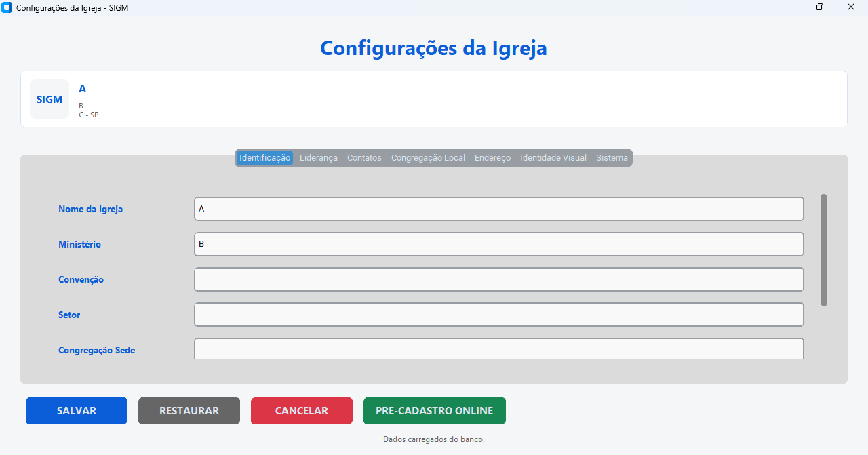
Task: Click the SALVAR button
Action: click(x=77, y=411)
